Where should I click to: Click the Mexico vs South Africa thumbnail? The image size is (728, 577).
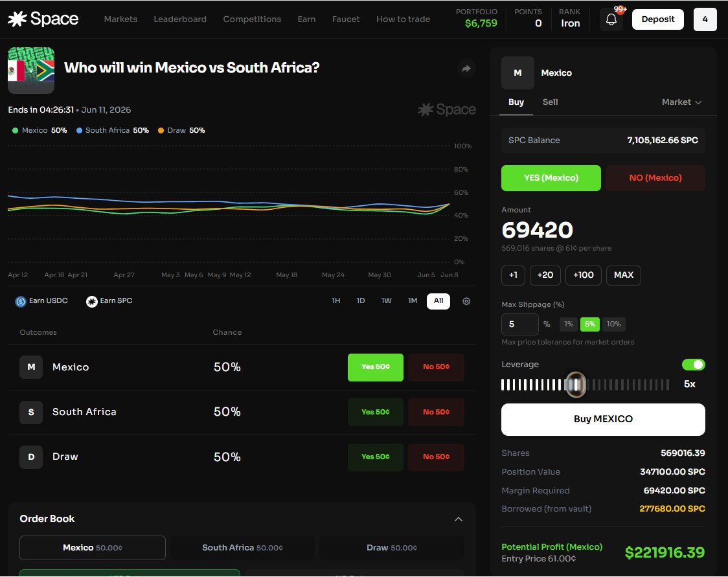pyautogui.click(x=31, y=71)
